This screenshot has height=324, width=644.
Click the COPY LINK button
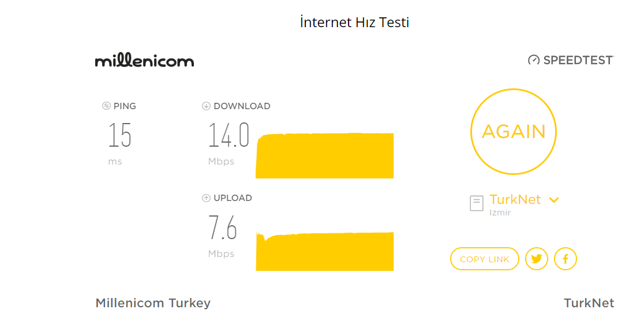[485, 259]
